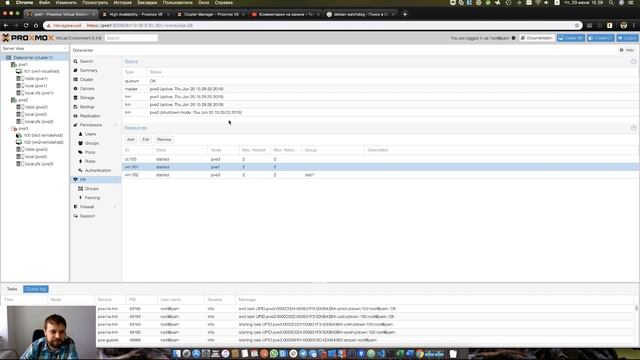Select the Cluster log tab
The height and width of the screenshot is (360, 640).
point(36,289)
